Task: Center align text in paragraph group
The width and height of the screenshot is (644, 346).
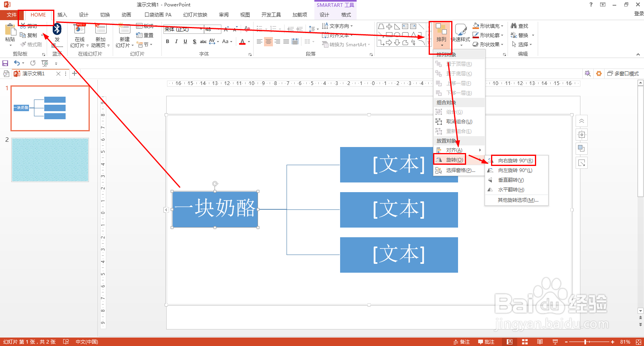Action: point(268,41)
